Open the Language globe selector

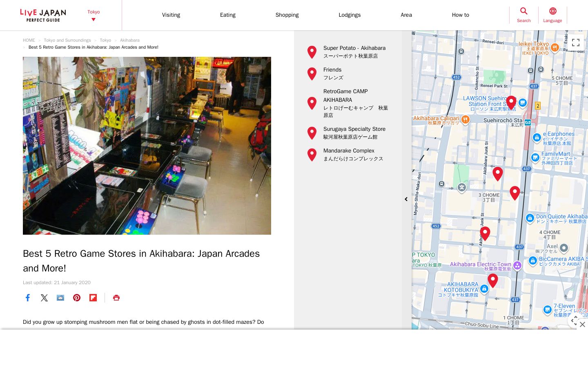(552, 15)
